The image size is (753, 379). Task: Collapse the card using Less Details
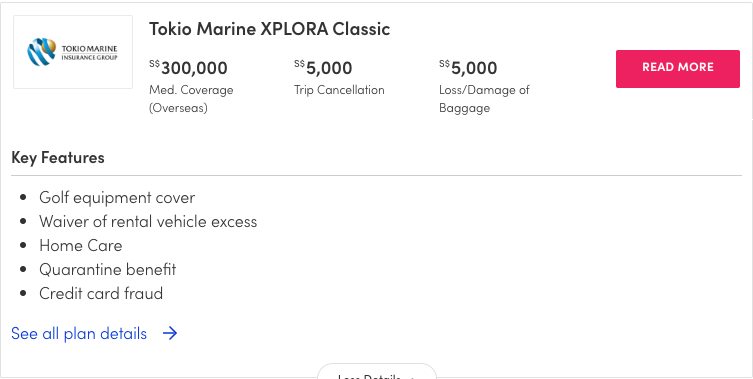(x=376, y=373)
